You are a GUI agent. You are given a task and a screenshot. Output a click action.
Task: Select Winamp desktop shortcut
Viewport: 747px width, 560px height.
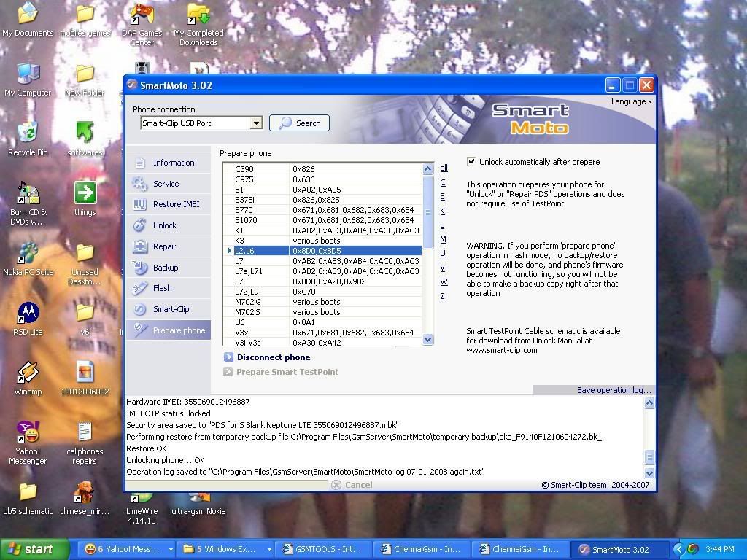(x=28, y=379)
